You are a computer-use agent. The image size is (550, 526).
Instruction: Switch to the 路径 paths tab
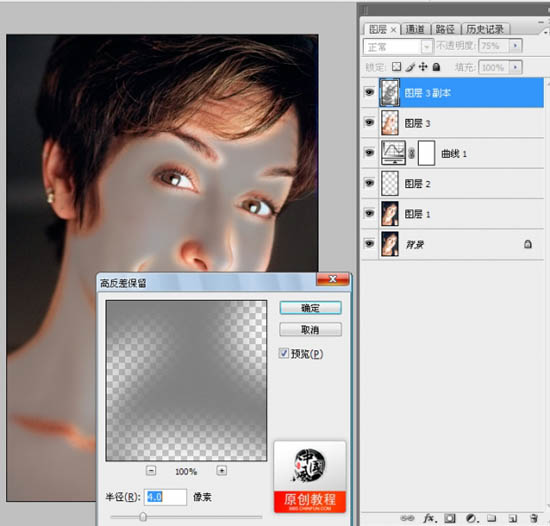coord(445,29)
